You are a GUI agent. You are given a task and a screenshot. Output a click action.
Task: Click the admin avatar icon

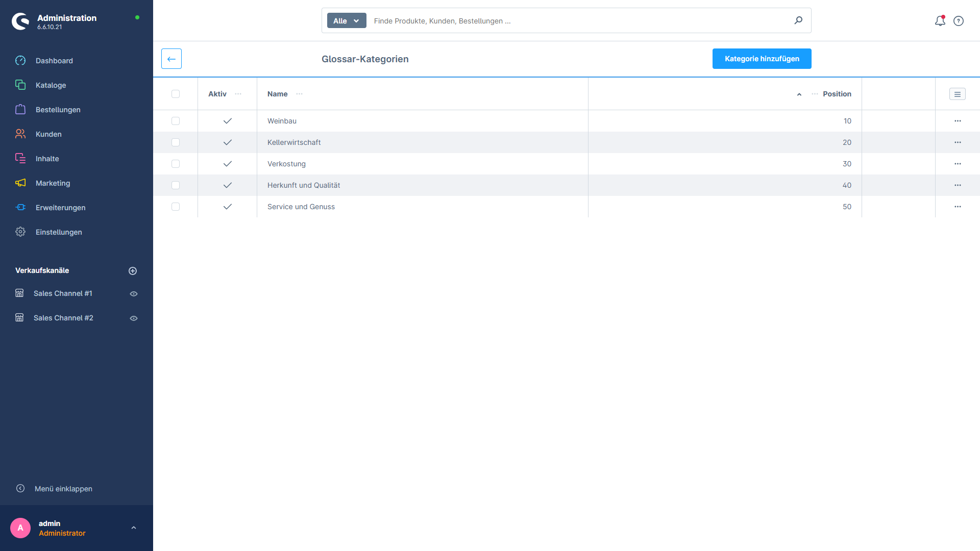(x=20, y=528)
